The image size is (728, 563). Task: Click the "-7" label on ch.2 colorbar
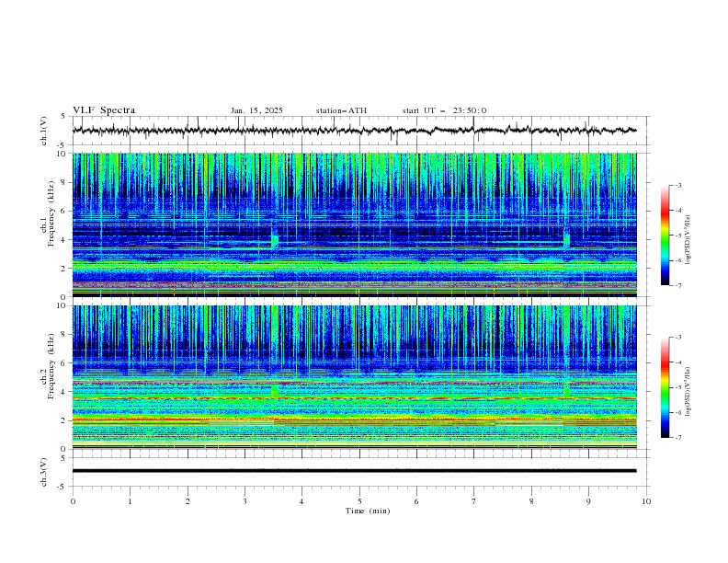click(x=677, y=438)
